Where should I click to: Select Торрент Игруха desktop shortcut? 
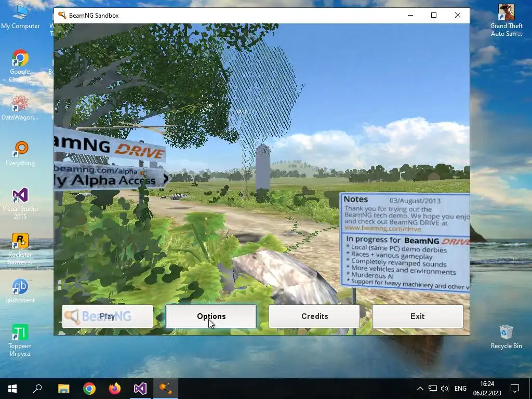(20, 340)
